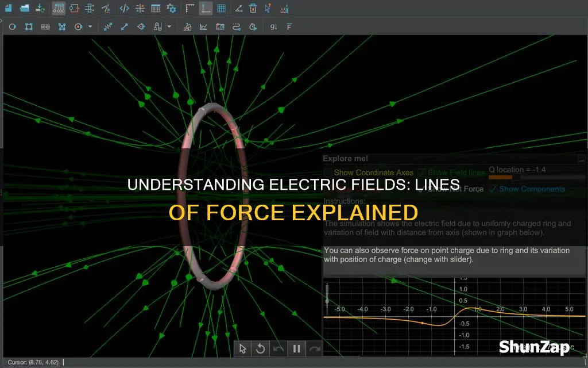The image size is (588, 368).
Task: Open the folder icon in top toolbar
Action: [24, 7]
